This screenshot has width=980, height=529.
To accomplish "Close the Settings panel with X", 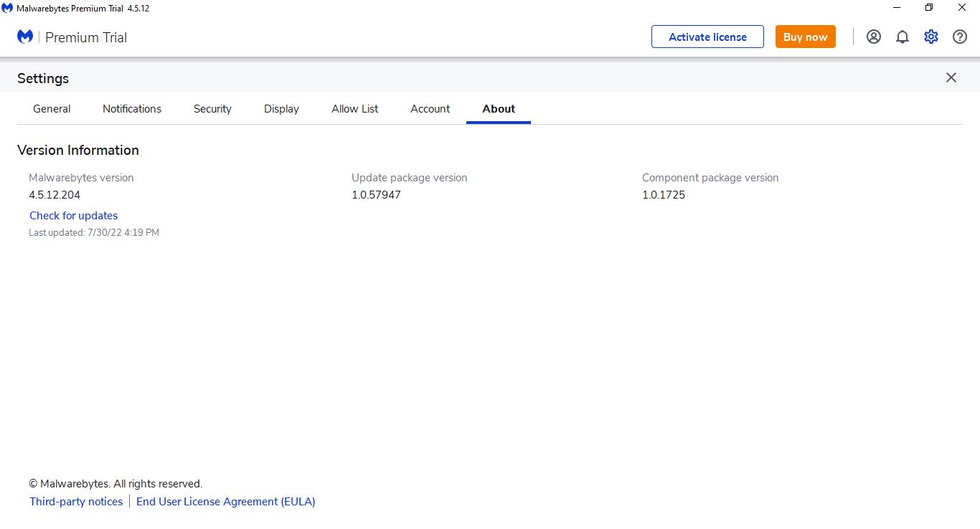I will click(x=951, y=77).
